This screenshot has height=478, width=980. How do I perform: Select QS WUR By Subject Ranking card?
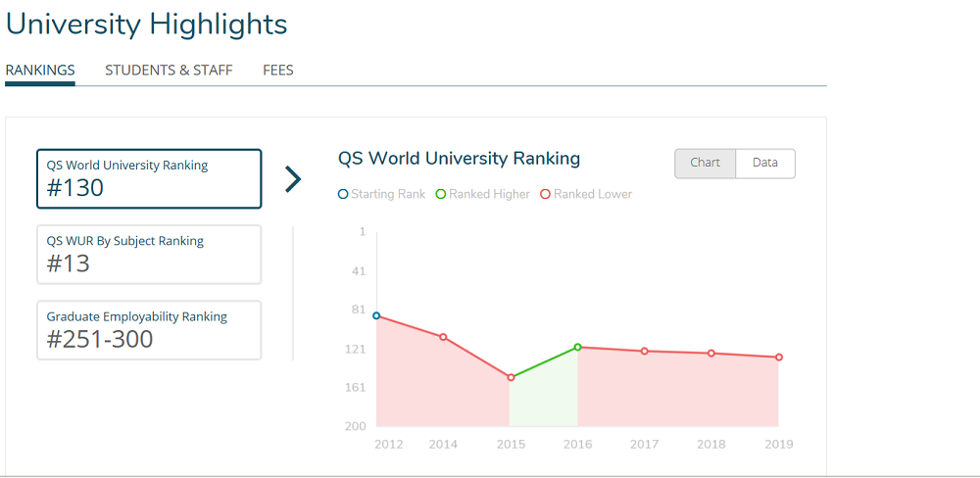click(149, 255)
